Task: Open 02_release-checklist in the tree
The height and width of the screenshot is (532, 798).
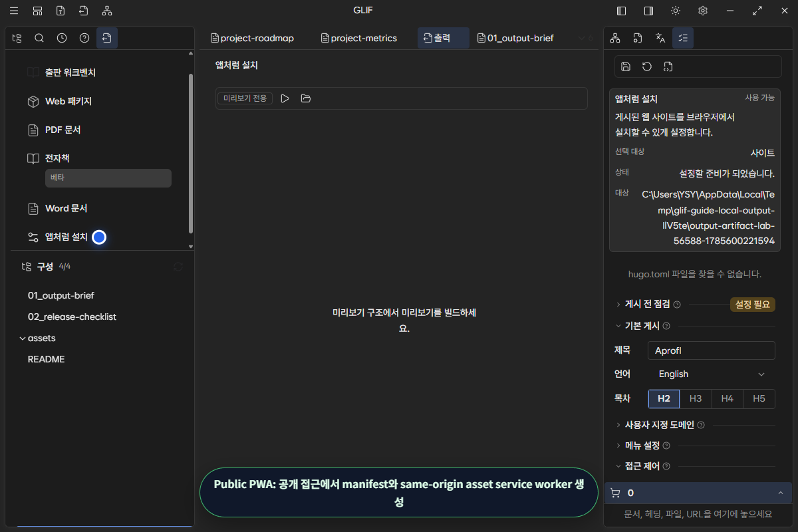Action: [x=72, y=317]
